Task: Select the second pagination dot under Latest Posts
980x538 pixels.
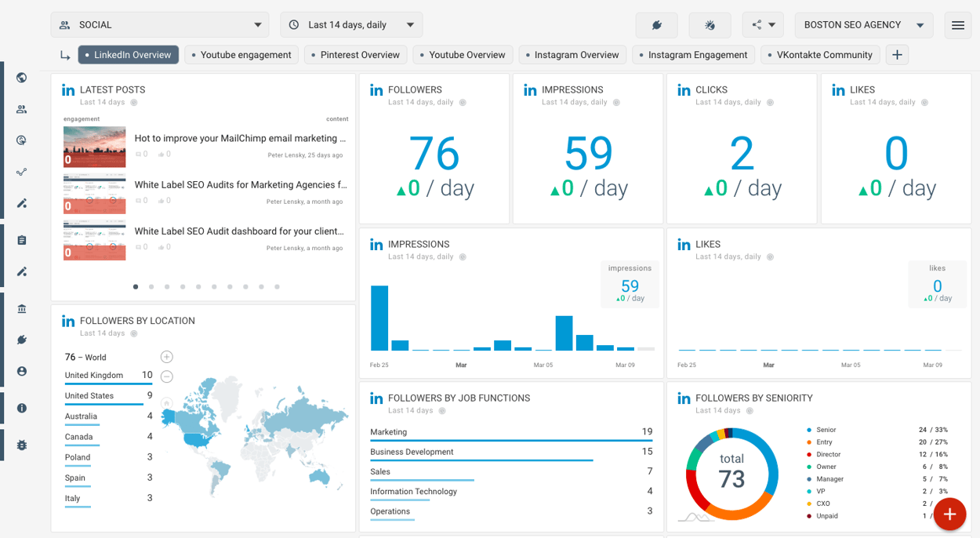Action: (151, 287)
